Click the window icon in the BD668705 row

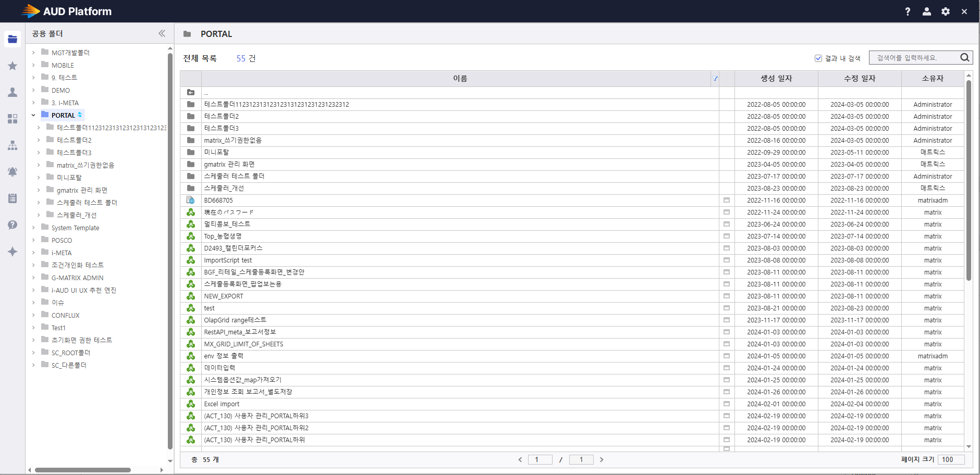point(727,201)
